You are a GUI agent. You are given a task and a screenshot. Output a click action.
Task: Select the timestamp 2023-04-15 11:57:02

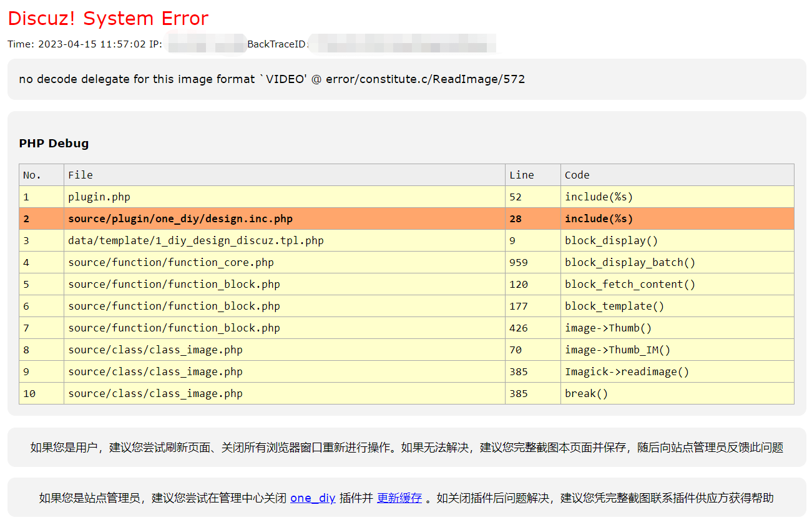tap(92, 44)
